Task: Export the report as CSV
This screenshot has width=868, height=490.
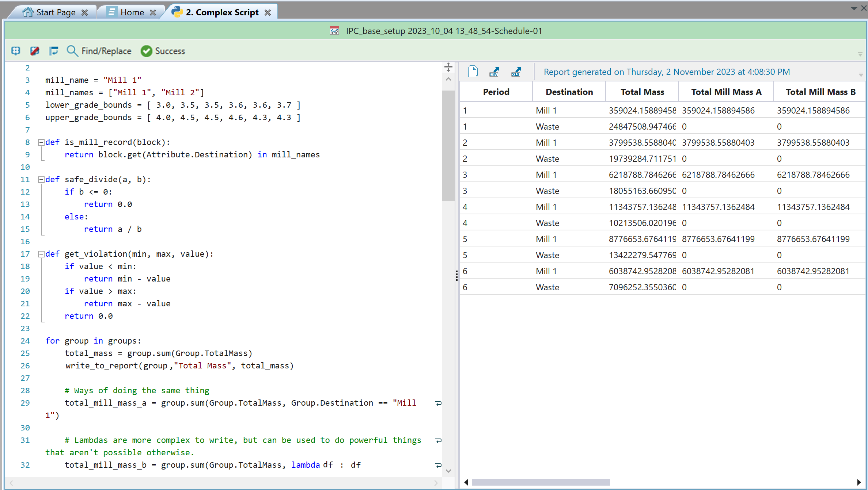Action: pyautogui.click(x=494, y=72)
